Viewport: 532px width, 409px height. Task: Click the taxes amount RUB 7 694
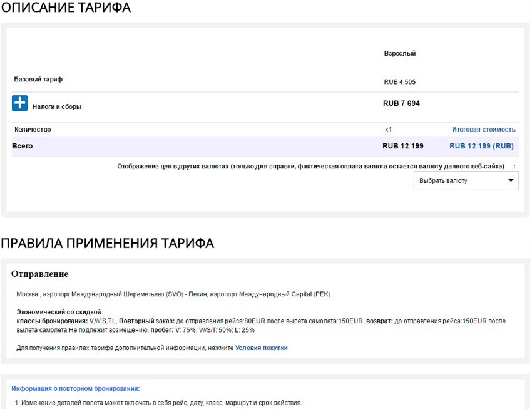(x=401, y=103)
